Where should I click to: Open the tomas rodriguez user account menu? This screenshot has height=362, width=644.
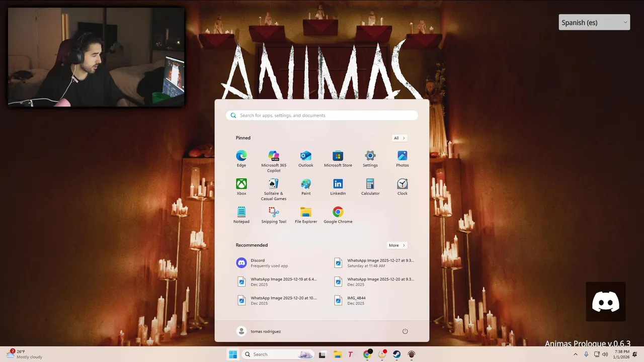[259, 331]
